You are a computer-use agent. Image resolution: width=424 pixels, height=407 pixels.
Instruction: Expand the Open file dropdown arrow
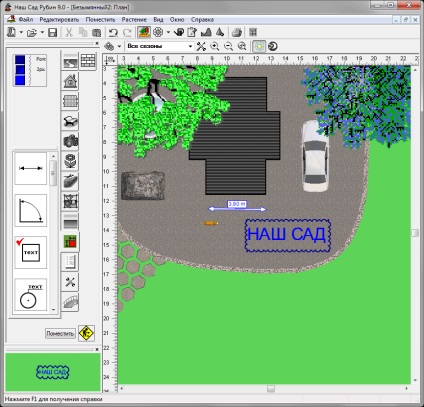click(42, 33)
